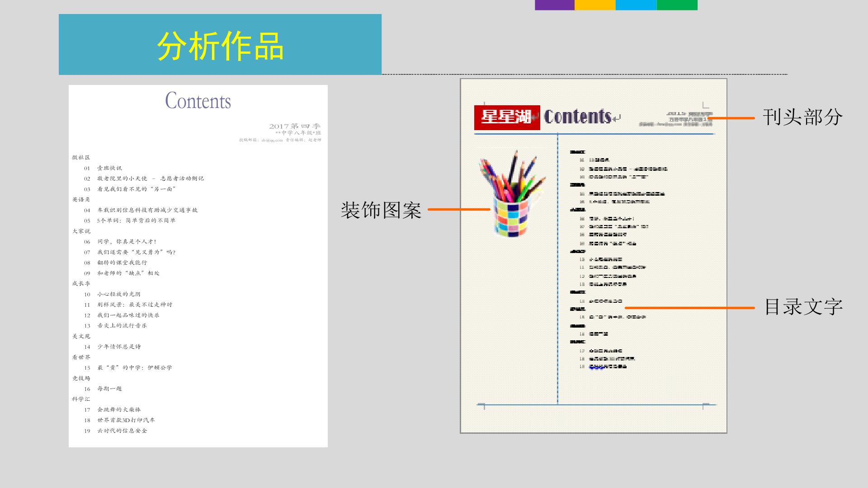Click the 微社区 section heading
This screenshot has height=488, width=868.
81,158
